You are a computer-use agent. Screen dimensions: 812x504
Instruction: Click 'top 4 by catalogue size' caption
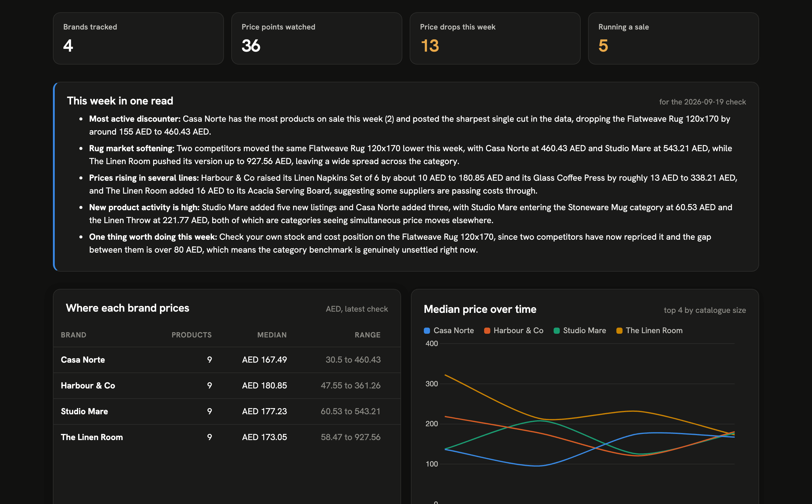(x=705, y=310)
